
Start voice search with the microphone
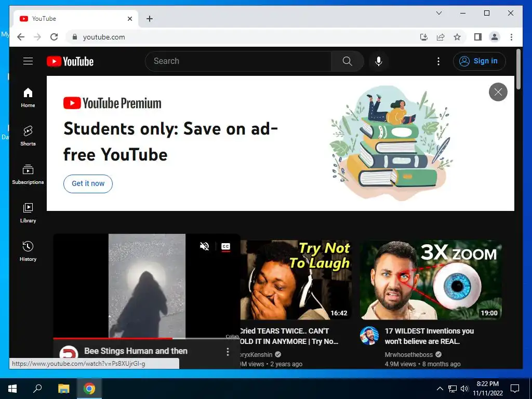379,61
